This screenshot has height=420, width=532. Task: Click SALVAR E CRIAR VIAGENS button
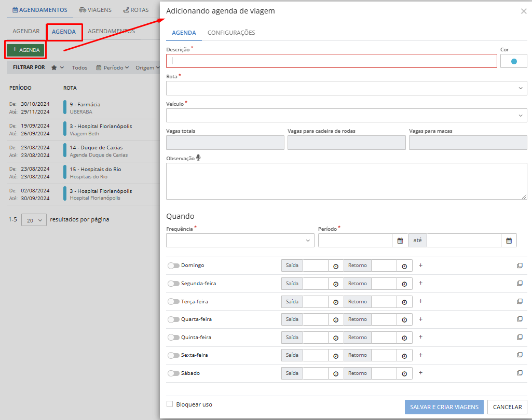click(444, 407)
